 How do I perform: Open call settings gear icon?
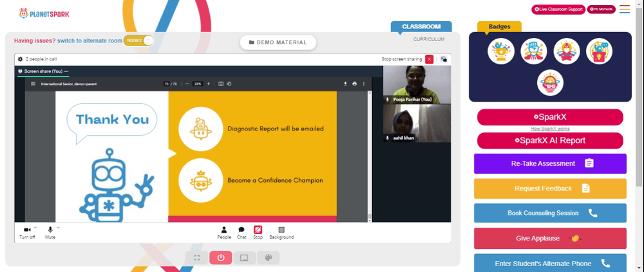coord(20,59)
